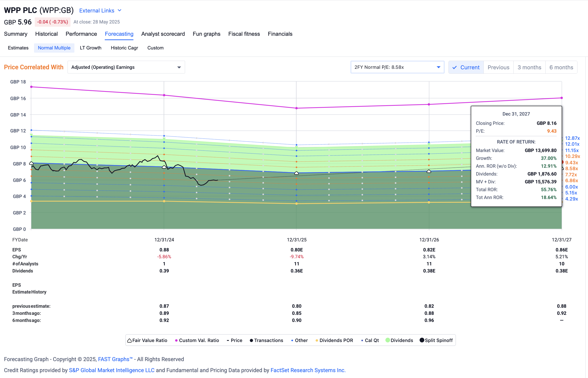
Task: Open the Analyst scorecard tab
Action: coord(163,34)
